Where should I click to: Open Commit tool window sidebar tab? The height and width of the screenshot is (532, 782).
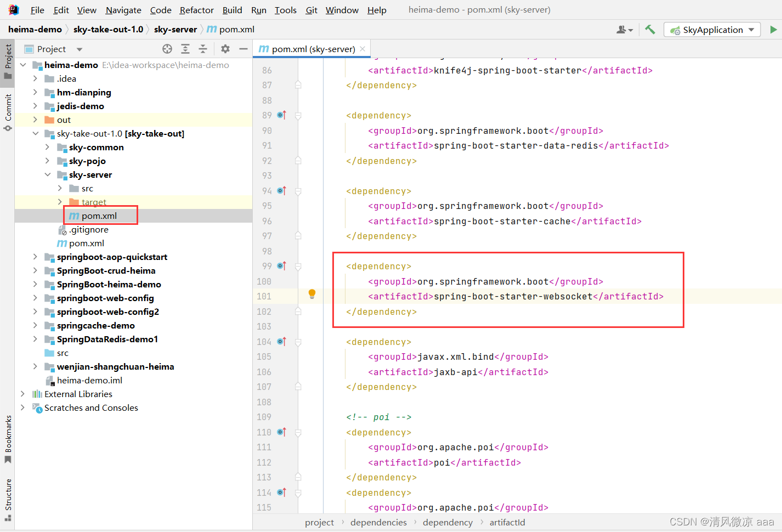(x=8, y=112)
